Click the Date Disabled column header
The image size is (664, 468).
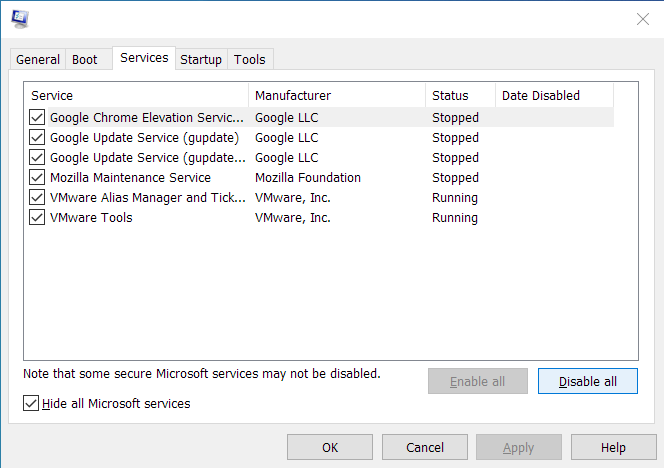(x=554, y=95)
